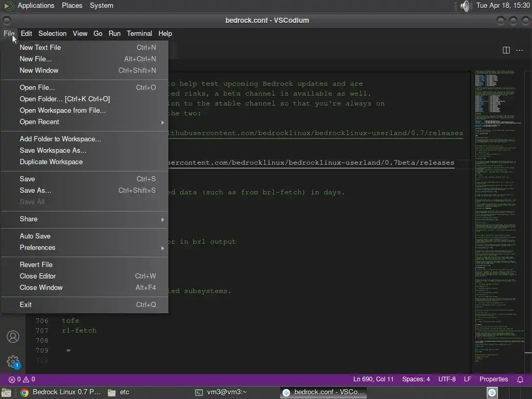Viewport: 532px width, 399px height.
Task: Click the errors count icon in status bar
Action: (x=12, y=379)
